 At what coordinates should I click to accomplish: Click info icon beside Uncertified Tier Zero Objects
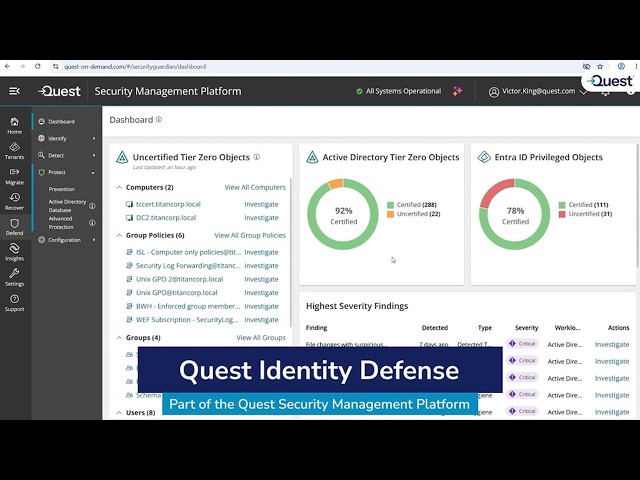(257, 157)
